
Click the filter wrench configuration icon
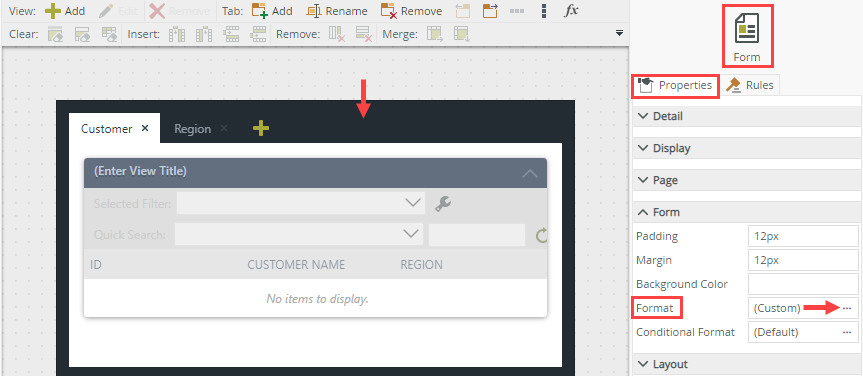tap(443, 204)
